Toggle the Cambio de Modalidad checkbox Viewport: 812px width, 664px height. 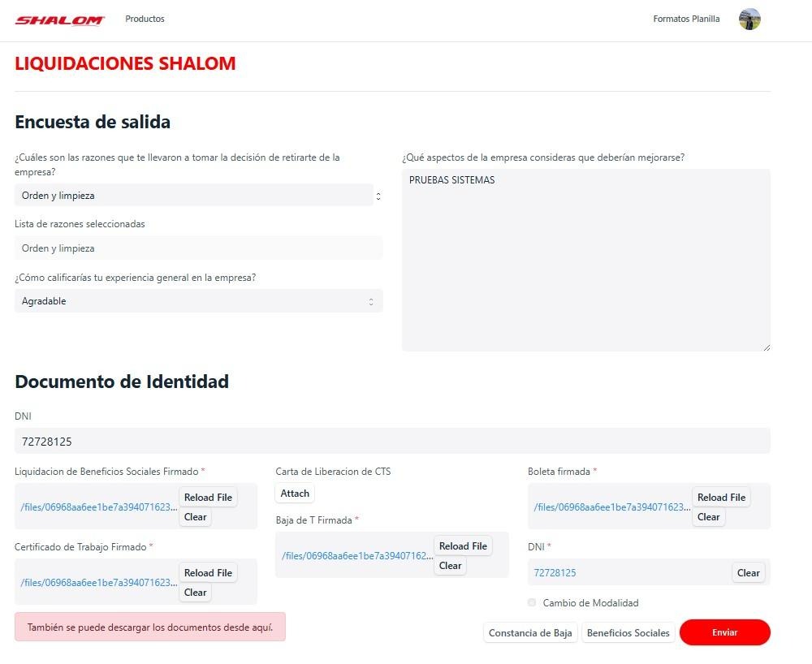click(532, 603)
